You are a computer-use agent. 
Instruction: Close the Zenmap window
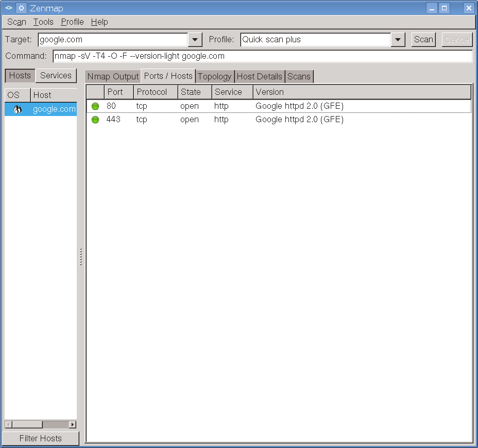tap(469, 8)
